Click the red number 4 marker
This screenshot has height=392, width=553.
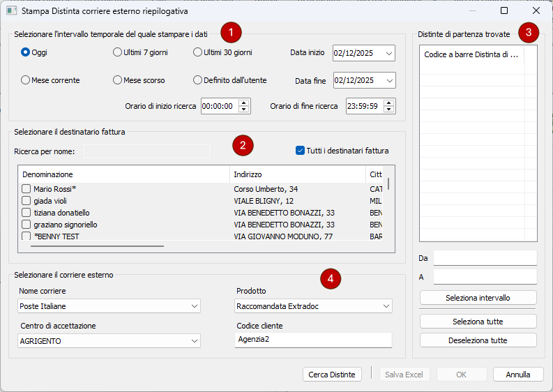point(331,278)
